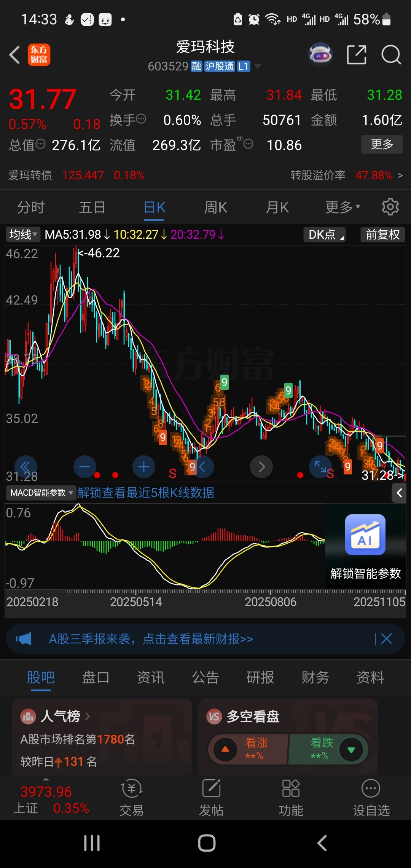This screenshot has height=868, width=411.
Task: Move chart left with left arrow button
Action: (202, 466)
